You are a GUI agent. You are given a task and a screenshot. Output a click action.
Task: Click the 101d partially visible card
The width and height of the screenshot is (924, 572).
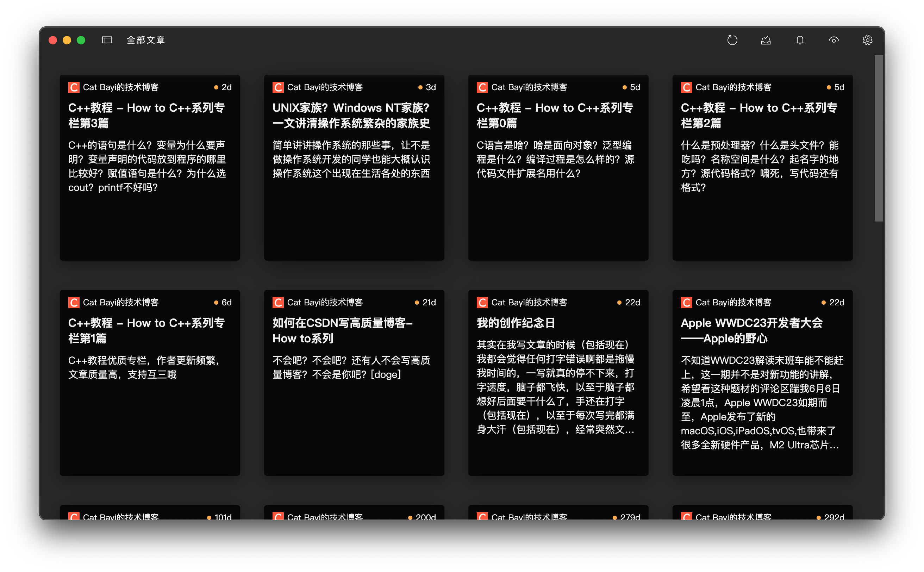tap(150, 512)
